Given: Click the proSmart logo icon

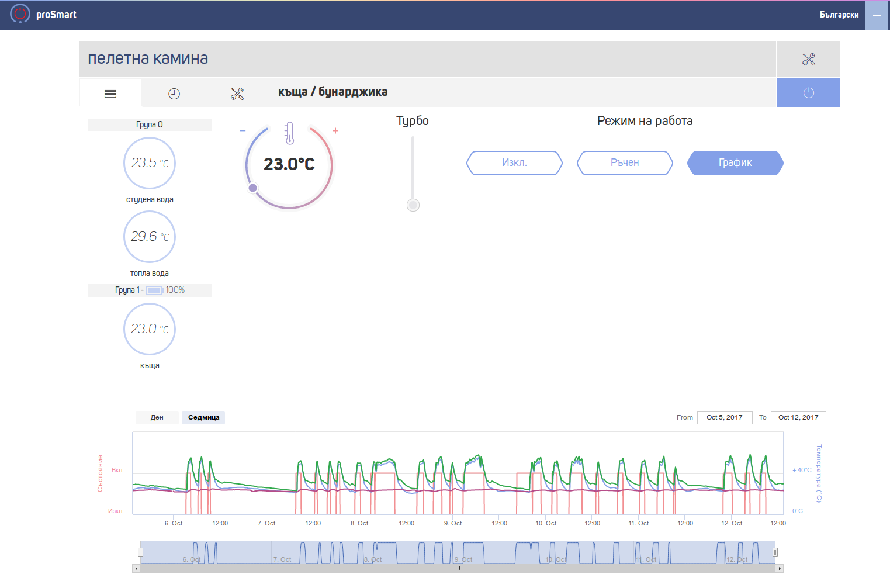Looking at the screenshot, I should (x=20, y=14).
